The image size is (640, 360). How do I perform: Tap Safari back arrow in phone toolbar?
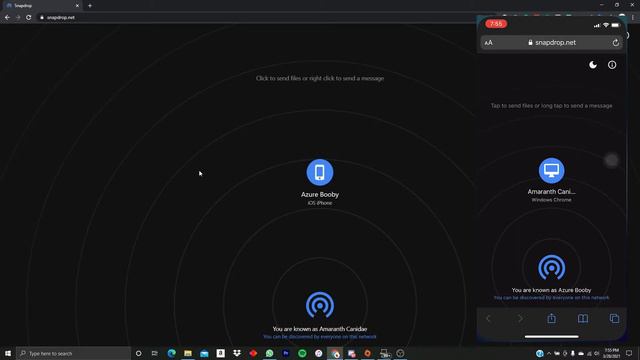[x=489, y=318]
